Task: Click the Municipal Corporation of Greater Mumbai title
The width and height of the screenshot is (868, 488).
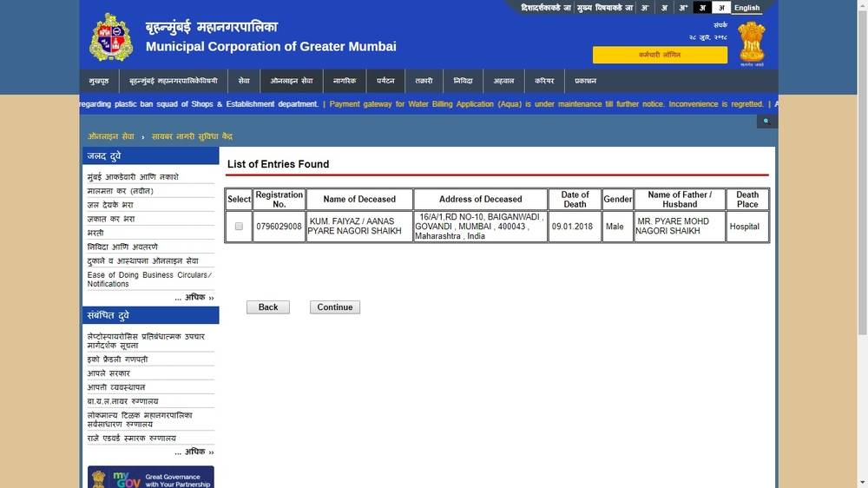Action: click(x=271, y=47)
